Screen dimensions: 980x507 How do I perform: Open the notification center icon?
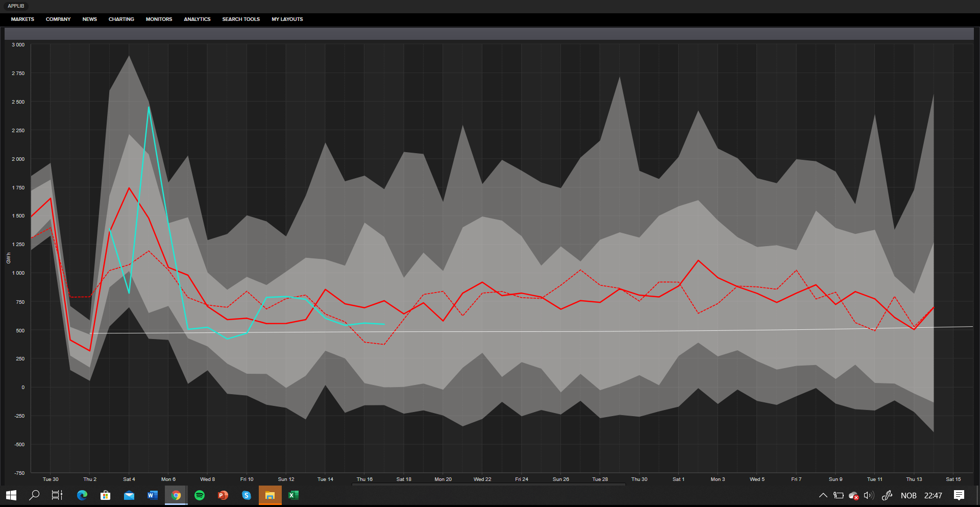959,495
